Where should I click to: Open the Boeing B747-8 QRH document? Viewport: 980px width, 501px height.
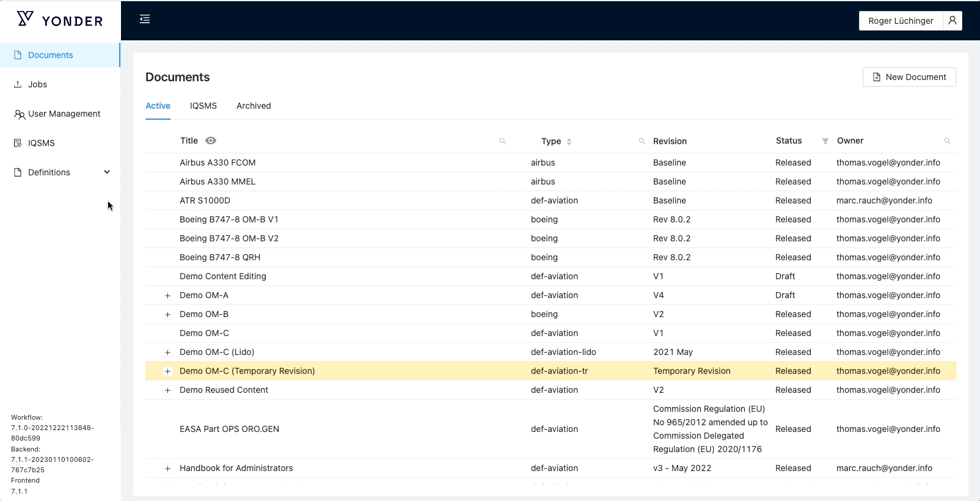coord(220,257)
